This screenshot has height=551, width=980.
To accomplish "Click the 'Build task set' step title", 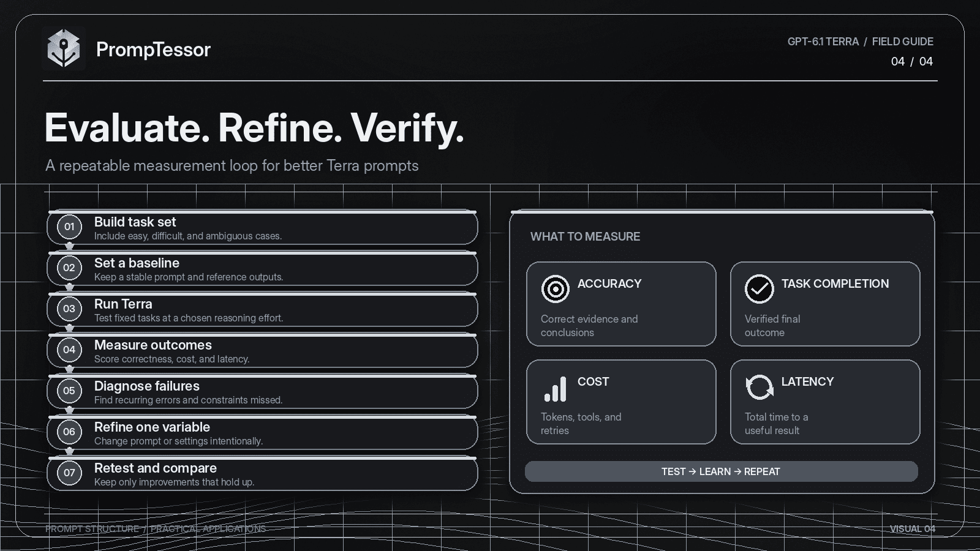I will tap(135, 222).
